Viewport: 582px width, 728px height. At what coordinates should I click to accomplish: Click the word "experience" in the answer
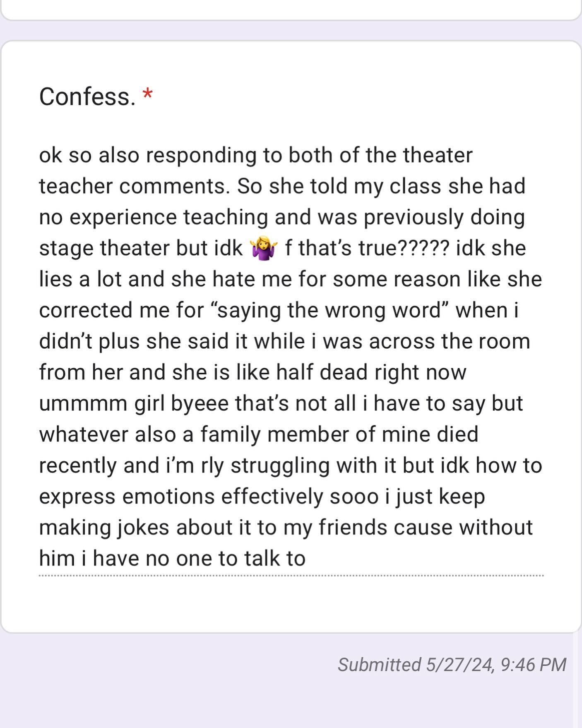[x=123, y=217]
